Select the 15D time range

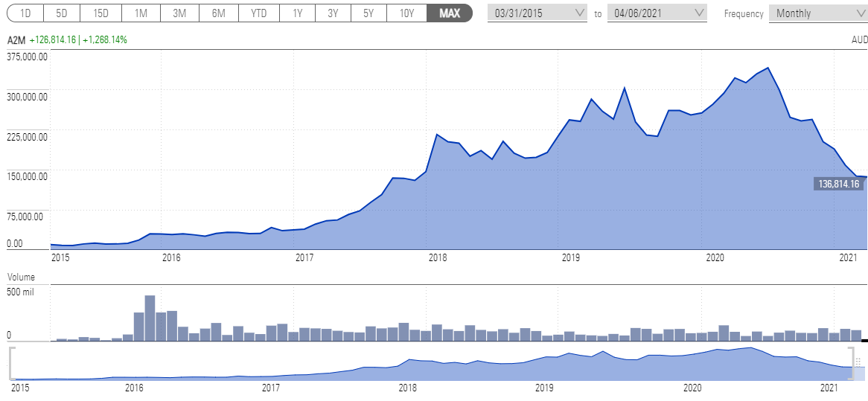tap(100, 13)
